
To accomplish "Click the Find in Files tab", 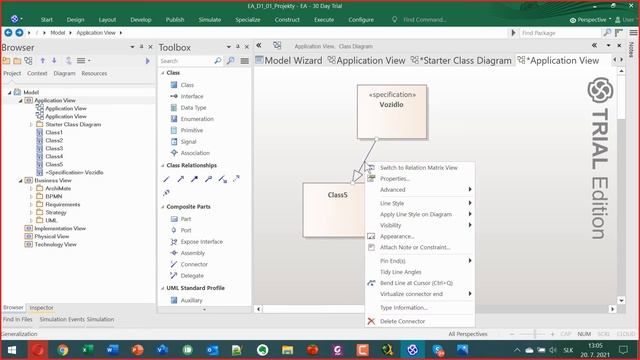I will click(x=18, y=320).
